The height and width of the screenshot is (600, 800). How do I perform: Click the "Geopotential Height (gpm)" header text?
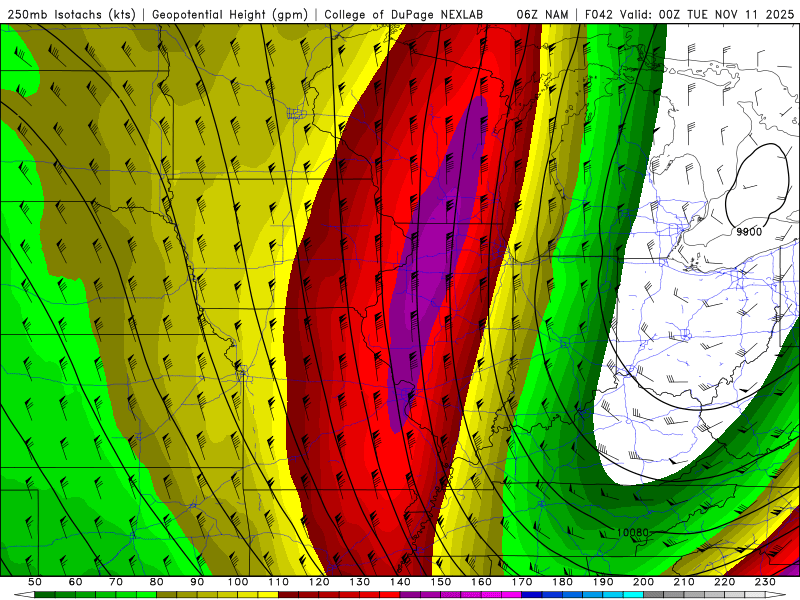[x=230, y=15]
